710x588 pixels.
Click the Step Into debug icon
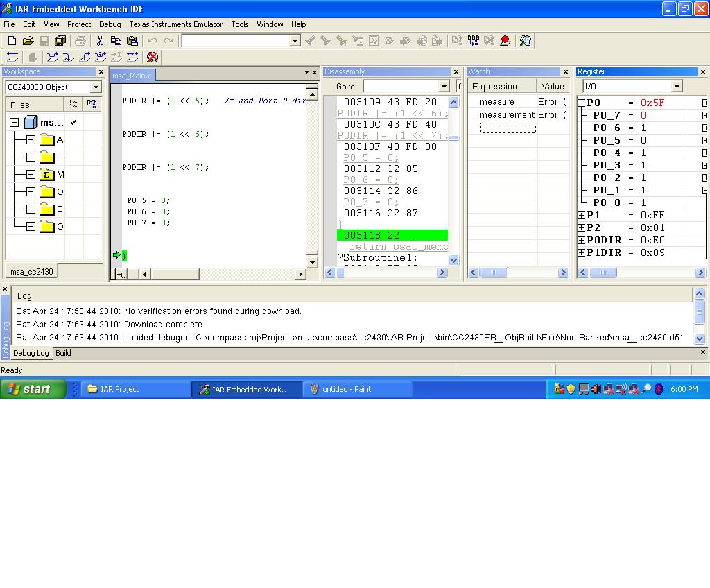[69, 58]
